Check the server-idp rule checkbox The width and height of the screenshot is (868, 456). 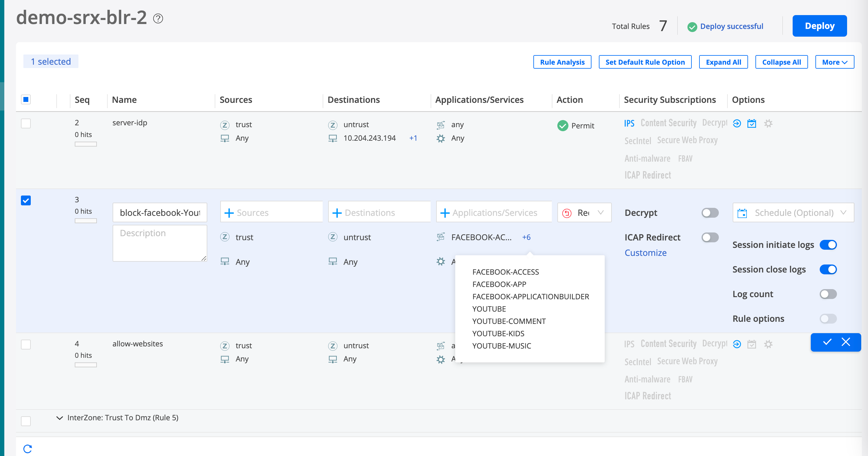point(26,124)
